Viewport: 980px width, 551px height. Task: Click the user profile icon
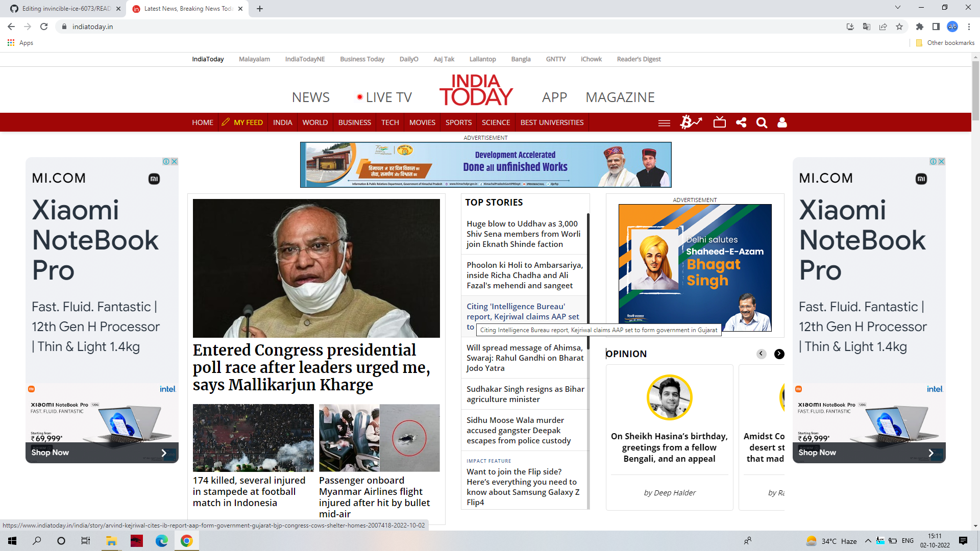782,122
